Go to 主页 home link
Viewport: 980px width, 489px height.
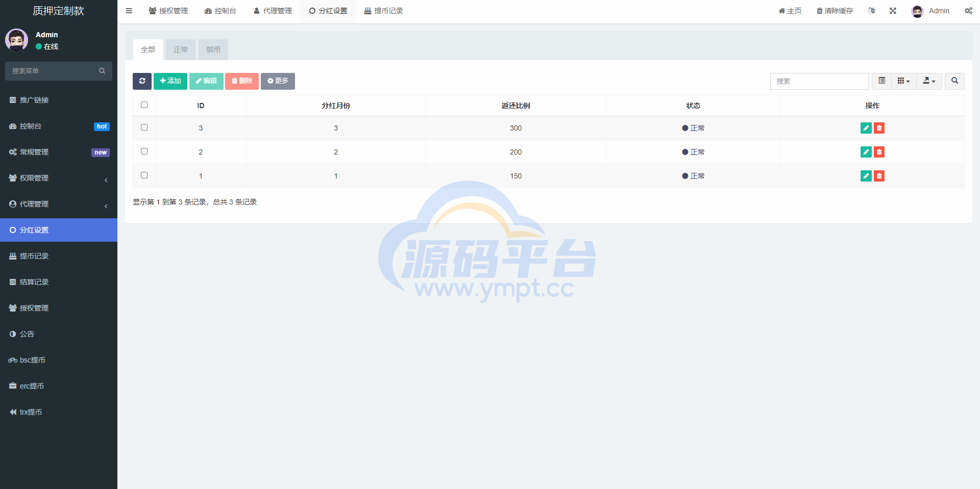[x=790, y=11]
